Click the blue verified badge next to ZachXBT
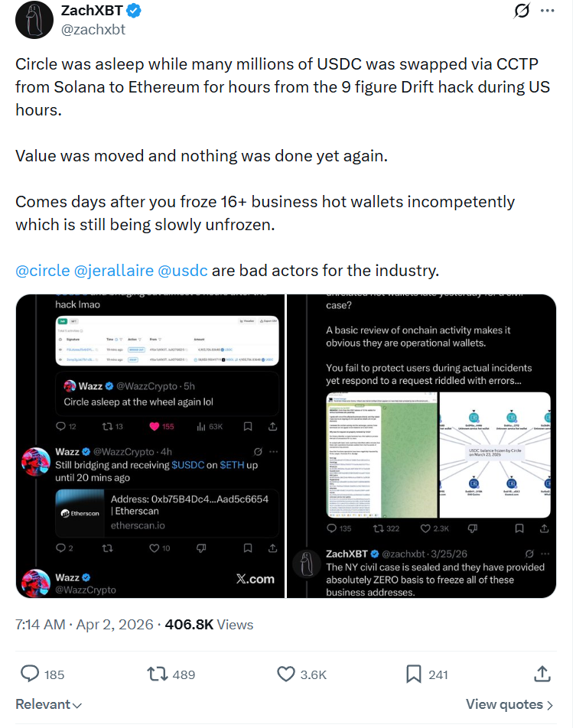Screen dimensions: 576x728 pos(135,11)
